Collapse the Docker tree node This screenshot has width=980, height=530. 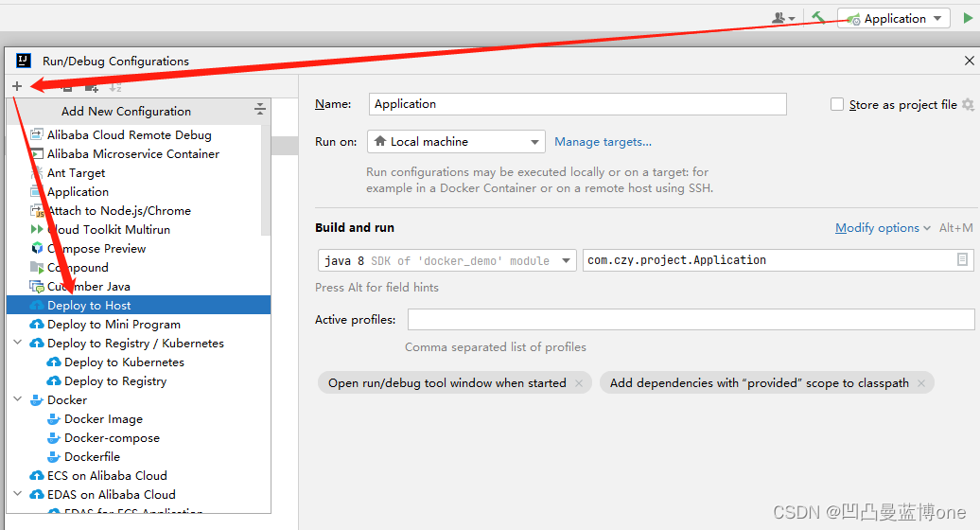[17, 399]
